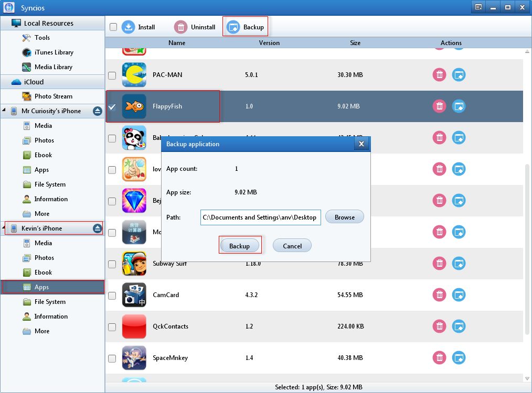Screen dimensions: 532x393
Task: Back up SpaceMnkey via its blue icon
Action: point(459,357)
